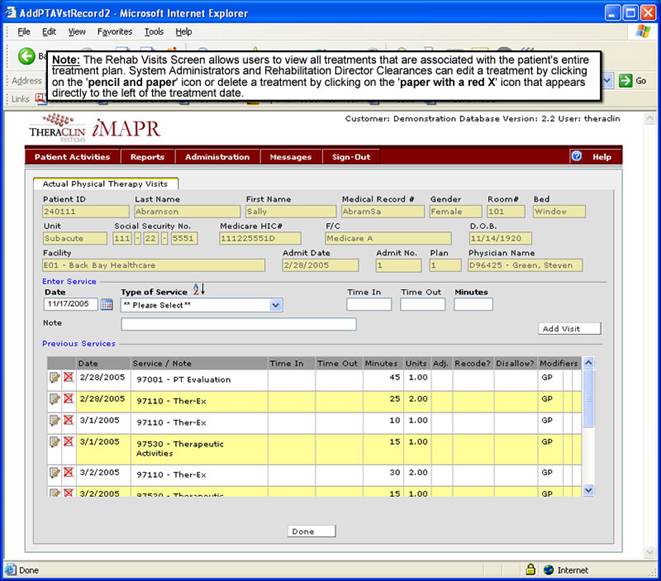The height and width of the screenshot is (581, 661).
Task: Open the Reports menu
Action: (x=147, y=157)
